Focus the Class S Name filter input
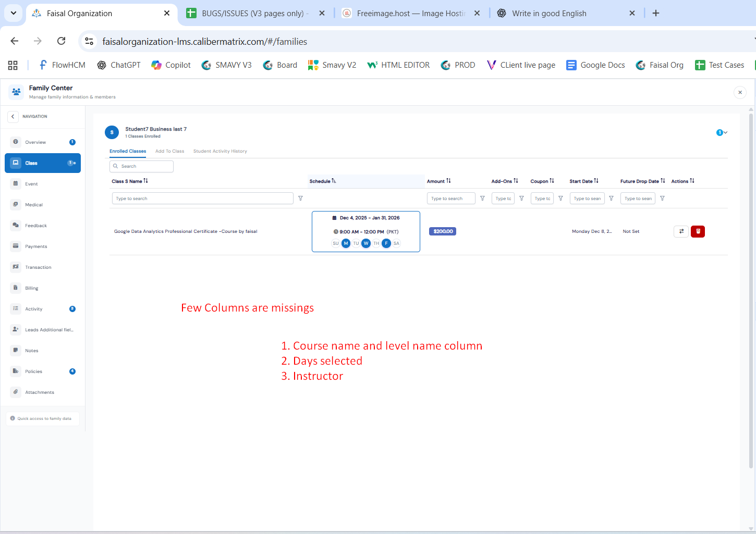 (203, 198)
